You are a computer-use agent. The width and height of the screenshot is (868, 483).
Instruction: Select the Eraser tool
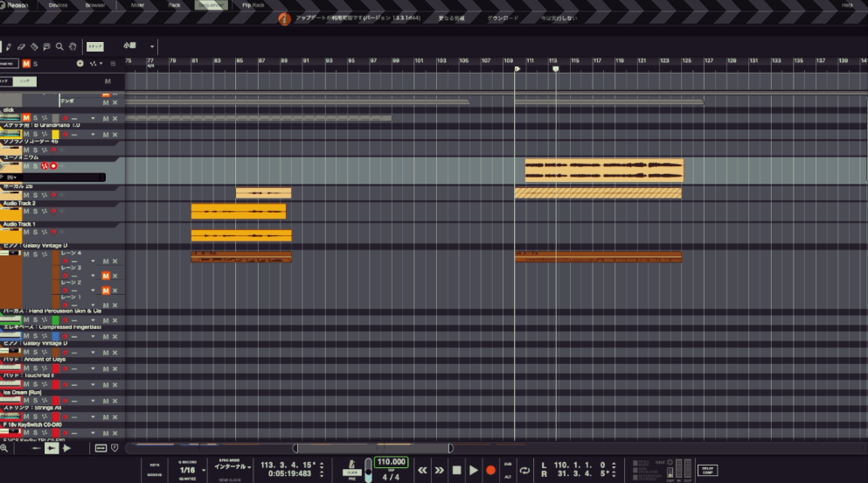pyautogui.click(x=21, y=46)
